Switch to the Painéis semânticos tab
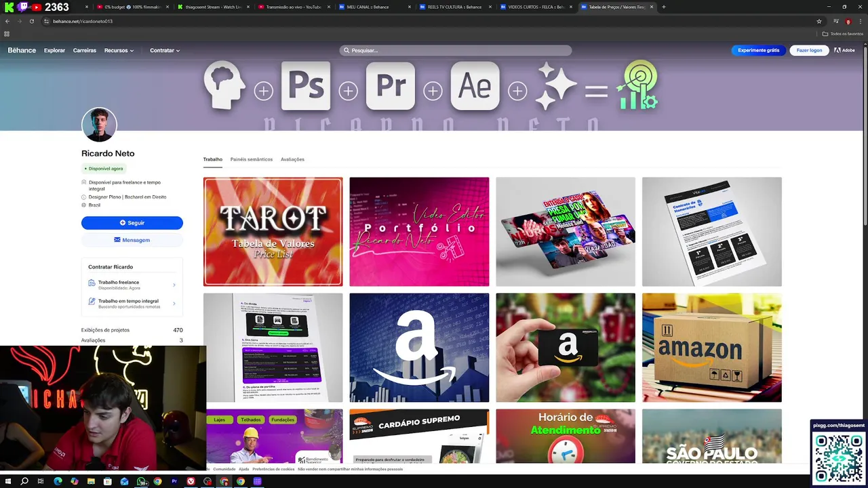Screen dimensions: 868x488 click(x=252, y=159)
